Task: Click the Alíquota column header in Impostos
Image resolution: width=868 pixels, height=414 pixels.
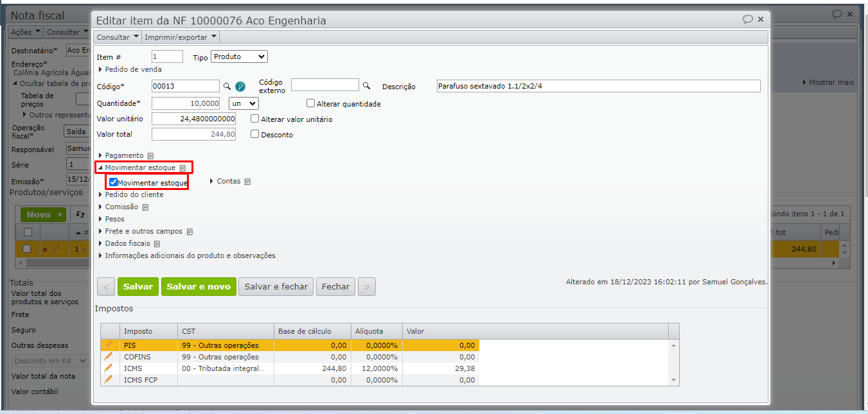Action: point(376,331)
